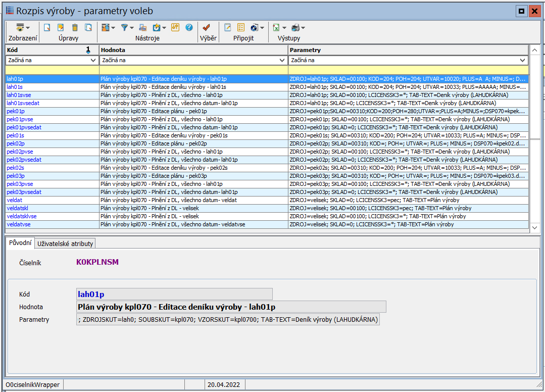Expand the Parametry column filter dropdown

[x=523, y=60]
